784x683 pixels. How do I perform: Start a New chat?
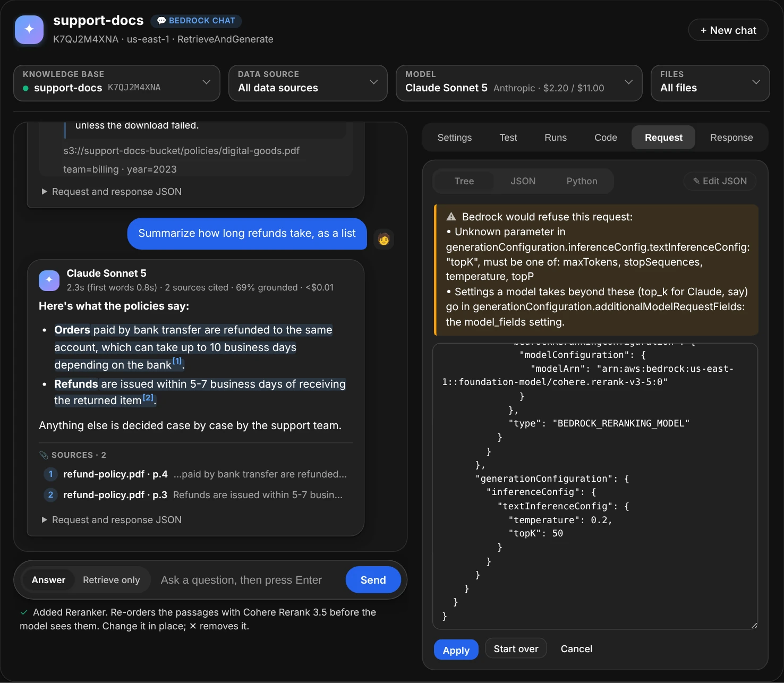[x=728, y=30]
